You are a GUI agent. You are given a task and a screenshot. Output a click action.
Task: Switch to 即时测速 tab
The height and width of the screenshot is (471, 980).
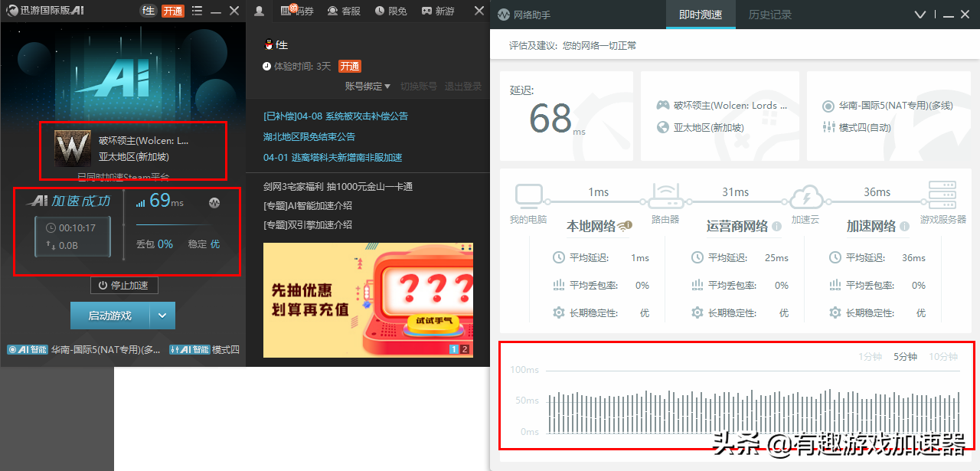701,15
